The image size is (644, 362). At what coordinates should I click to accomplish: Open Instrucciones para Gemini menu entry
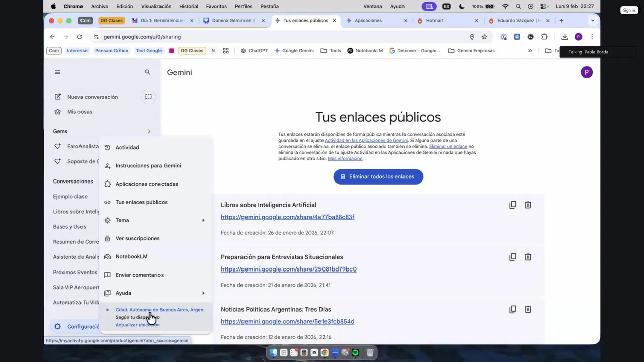coord(155,165)
